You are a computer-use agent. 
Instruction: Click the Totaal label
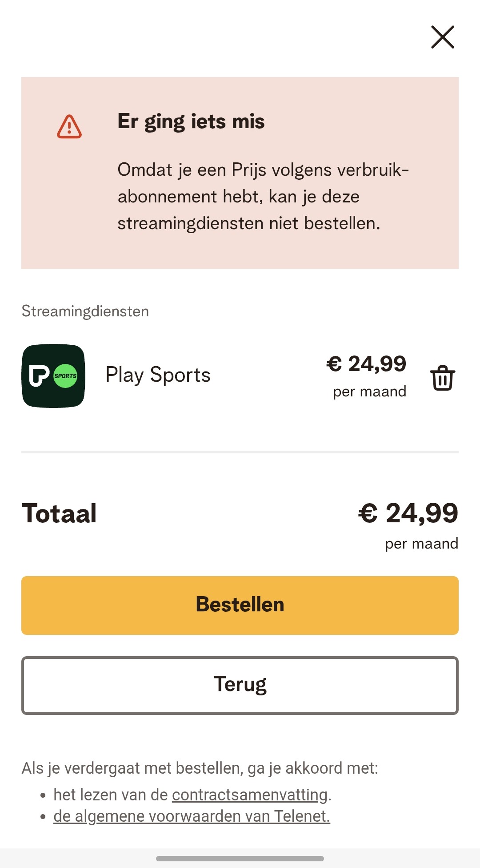pyautogui.click(x=59, y=513)
